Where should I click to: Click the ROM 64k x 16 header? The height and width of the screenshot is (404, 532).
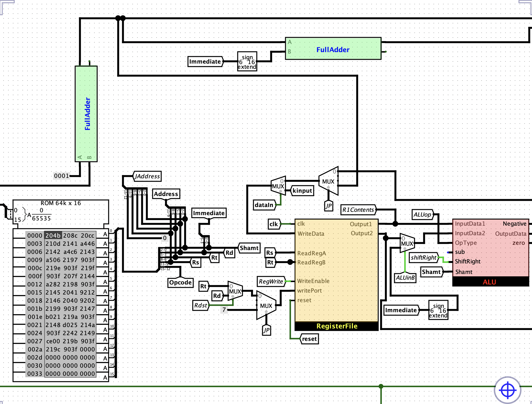61,203
